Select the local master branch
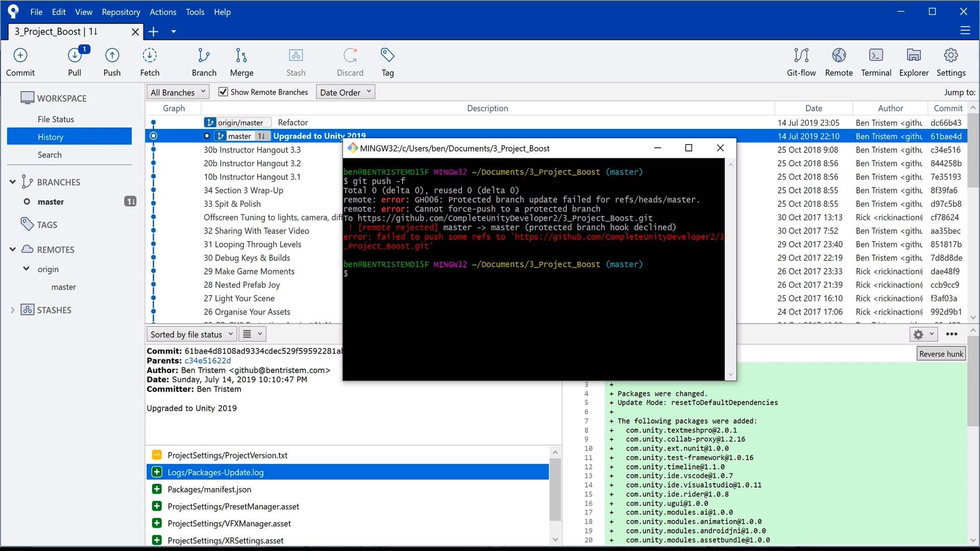Screen dimensions: 980x551 (x=51, y=202)
